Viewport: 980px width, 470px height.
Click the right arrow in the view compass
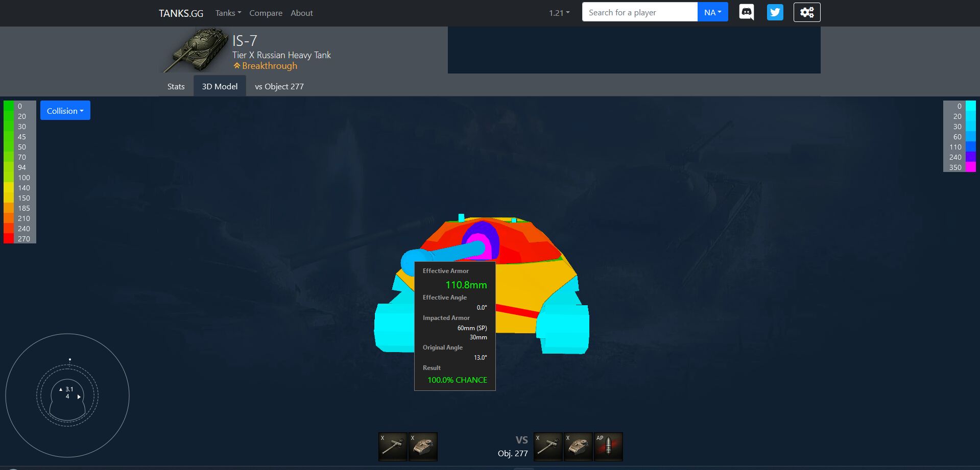79,397
